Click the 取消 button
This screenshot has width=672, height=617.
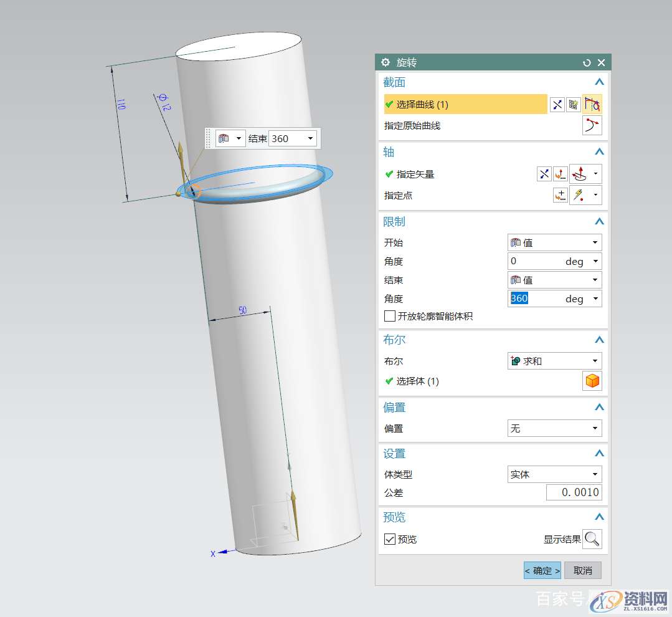coord(582,570)
